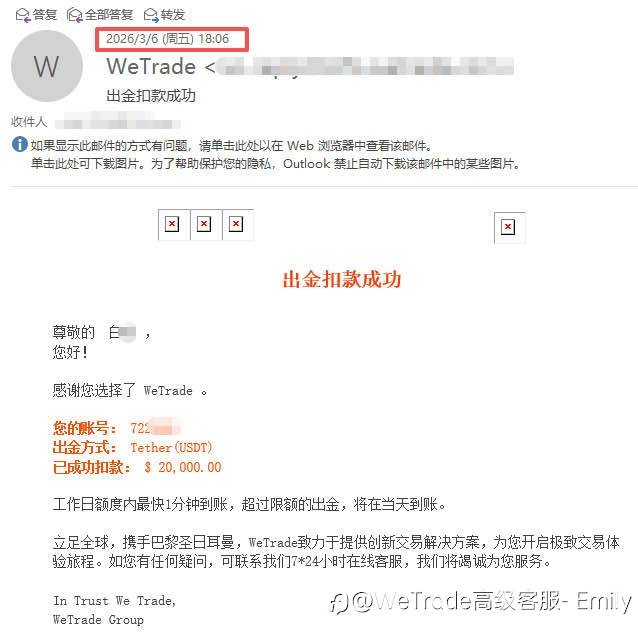Click the Forward (转发) envelope icon
The image size is (638, 642).
(x=151, y=15)
